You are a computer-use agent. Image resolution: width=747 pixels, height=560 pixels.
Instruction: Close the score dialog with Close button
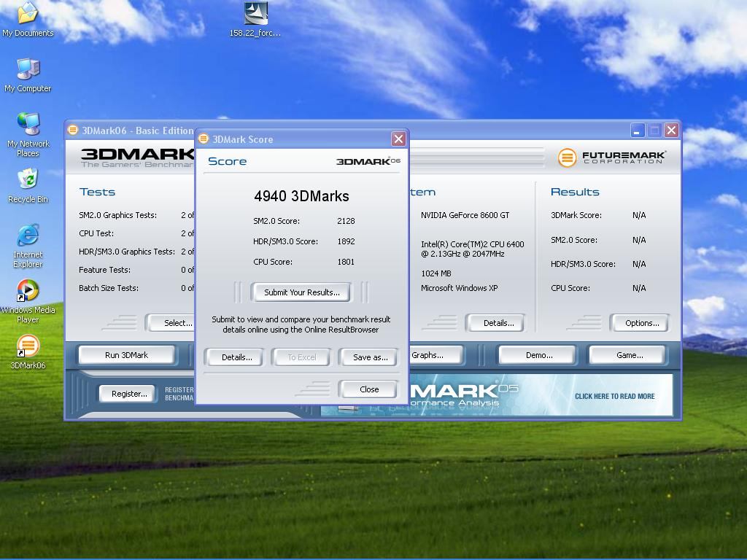click(x=369, y=389)
